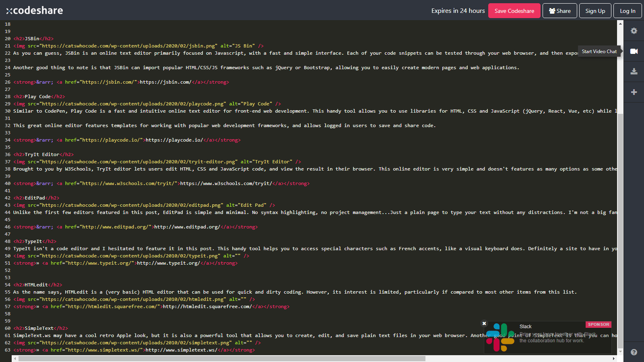Start video chat with camera icon
This screenshot has height=362, width=644.
pyautogui.click(x=634, y=51)
